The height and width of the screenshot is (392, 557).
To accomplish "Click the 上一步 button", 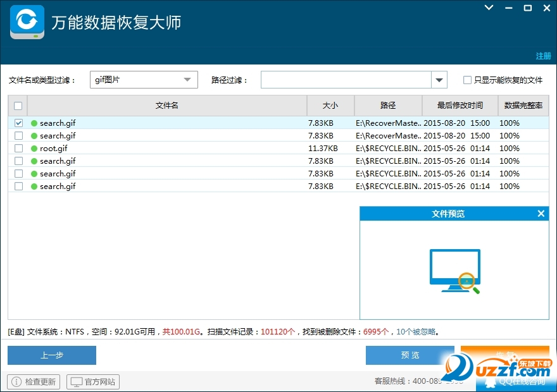I will pyautogui.click(x=51, y=355).
